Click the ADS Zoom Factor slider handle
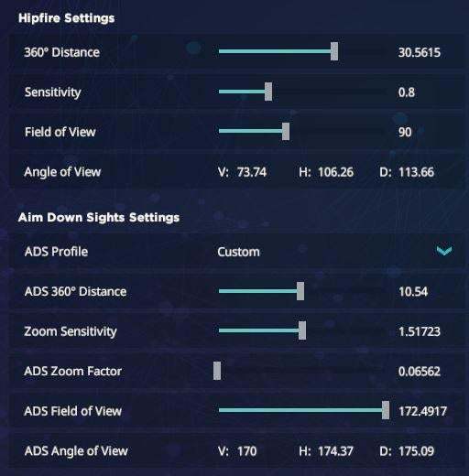 coord(217,371)
